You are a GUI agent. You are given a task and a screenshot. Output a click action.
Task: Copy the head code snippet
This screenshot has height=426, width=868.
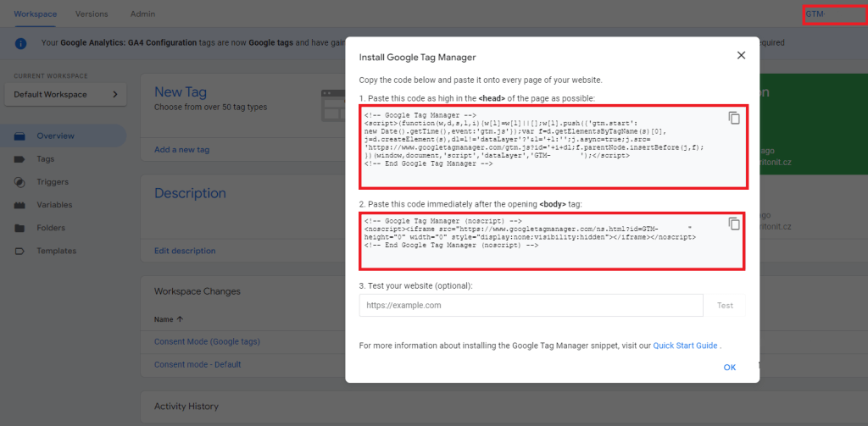click(x=734, y=118)
